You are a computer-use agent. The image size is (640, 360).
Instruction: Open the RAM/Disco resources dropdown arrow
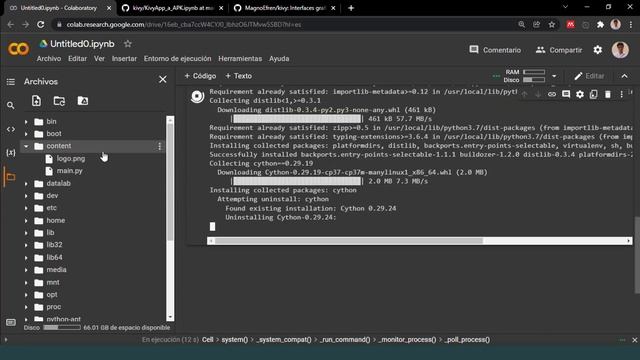coord(554,76)
